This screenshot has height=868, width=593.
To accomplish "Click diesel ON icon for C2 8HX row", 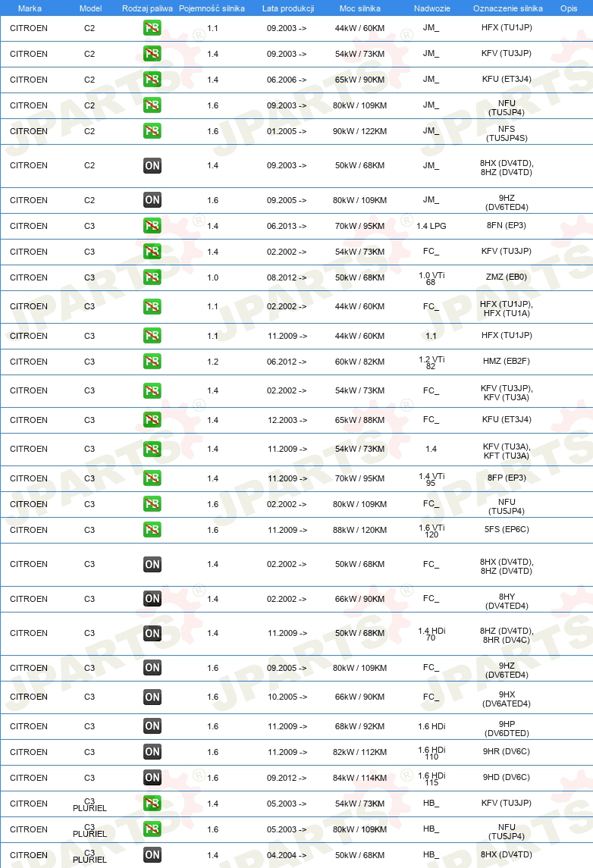I will coord(152,165).
